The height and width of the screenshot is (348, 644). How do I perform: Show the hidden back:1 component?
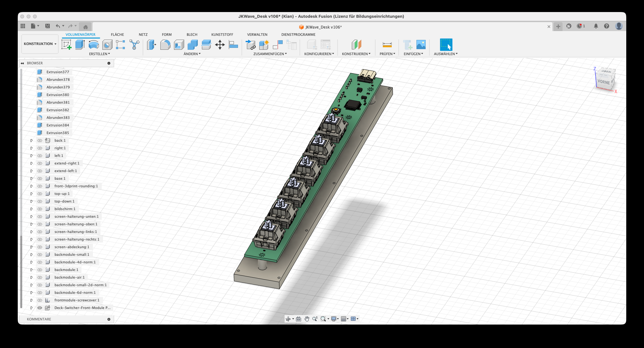click(40, 140)
